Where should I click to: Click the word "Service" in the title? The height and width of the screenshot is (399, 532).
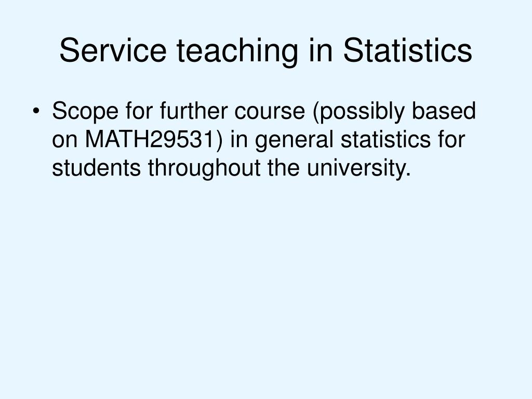113,50
